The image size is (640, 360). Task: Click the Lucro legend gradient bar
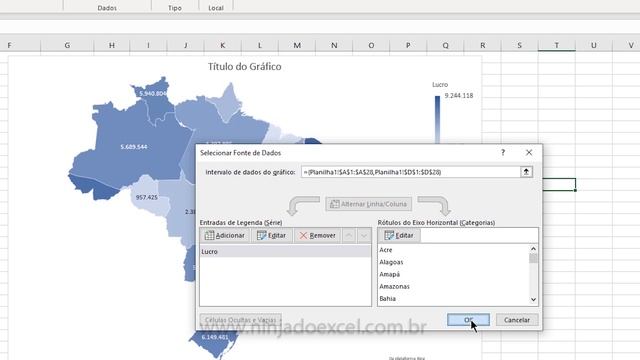pos(437,119)
